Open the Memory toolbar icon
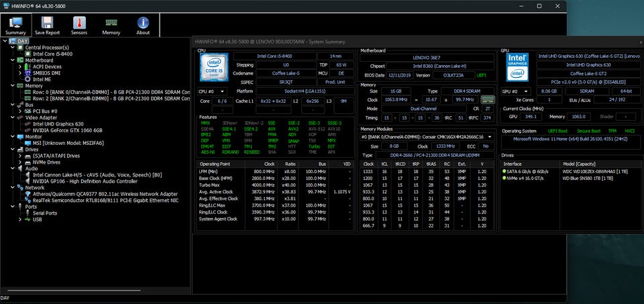Screen dimensions: 644x304 [x=111, y=26]
